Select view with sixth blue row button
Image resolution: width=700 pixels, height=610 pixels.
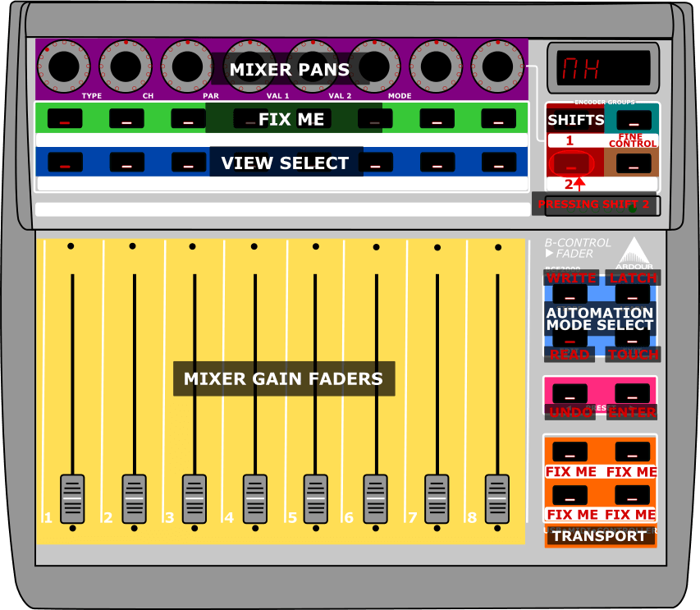tap(376, 162)
